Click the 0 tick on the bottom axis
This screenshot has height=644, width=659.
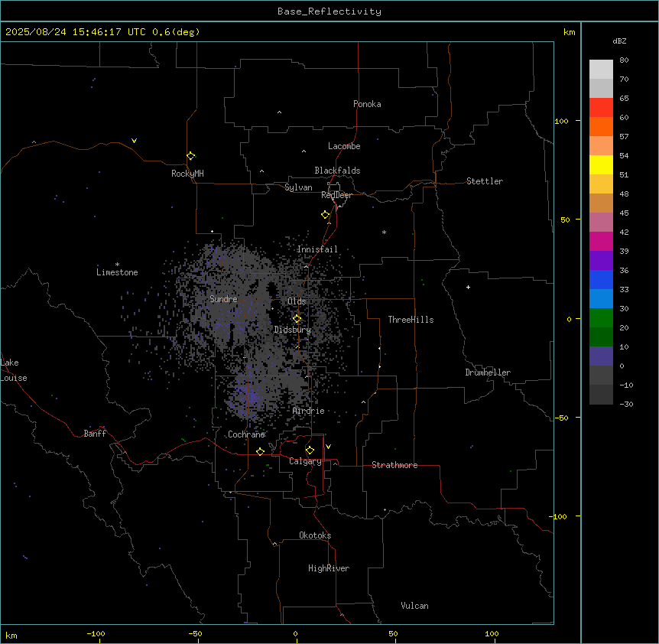(295, 633)
